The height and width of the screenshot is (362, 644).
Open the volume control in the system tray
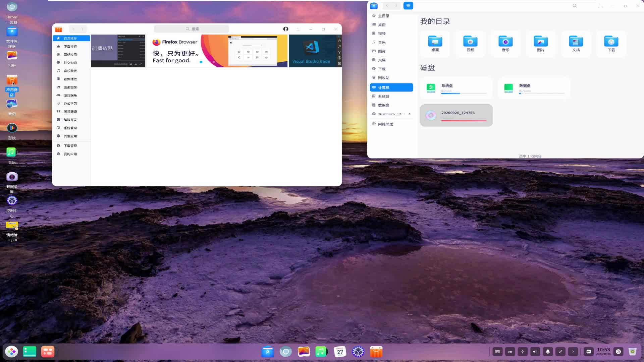click(535, 352)
